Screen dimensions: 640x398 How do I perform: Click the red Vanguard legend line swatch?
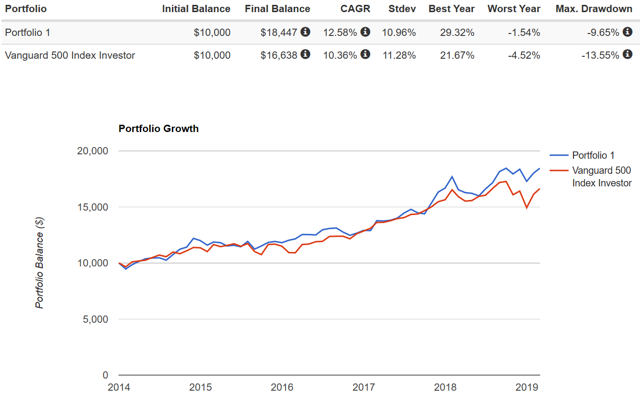click(x=559, y=170)
